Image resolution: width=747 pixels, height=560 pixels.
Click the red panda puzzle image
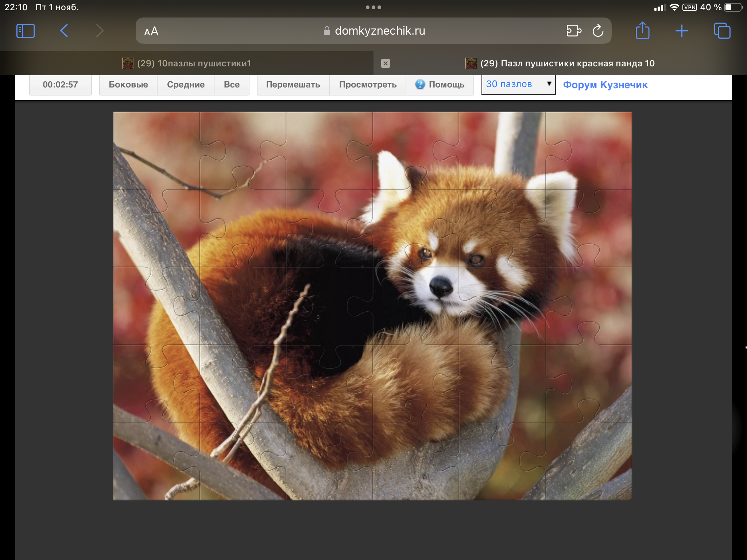point(372,306)
